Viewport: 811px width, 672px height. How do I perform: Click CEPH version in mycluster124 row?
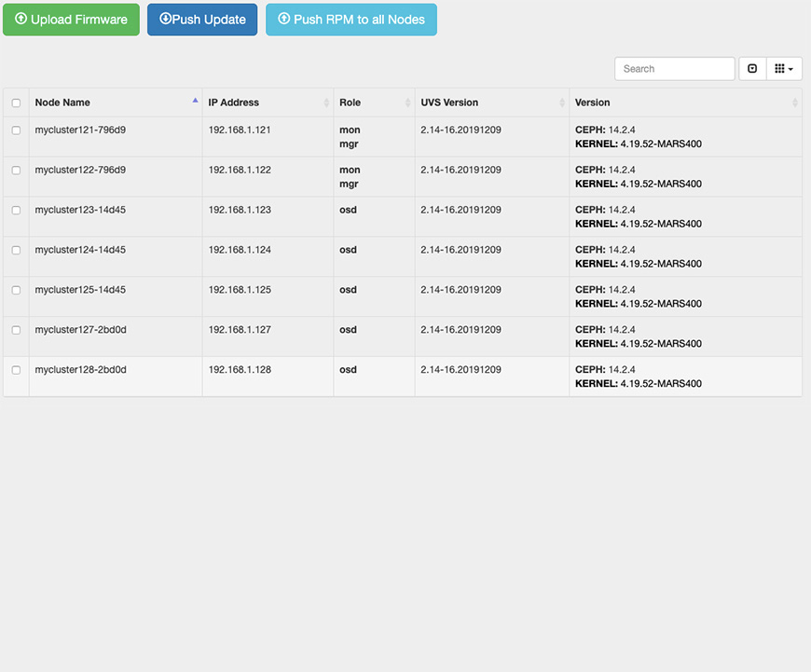[605, 250]
